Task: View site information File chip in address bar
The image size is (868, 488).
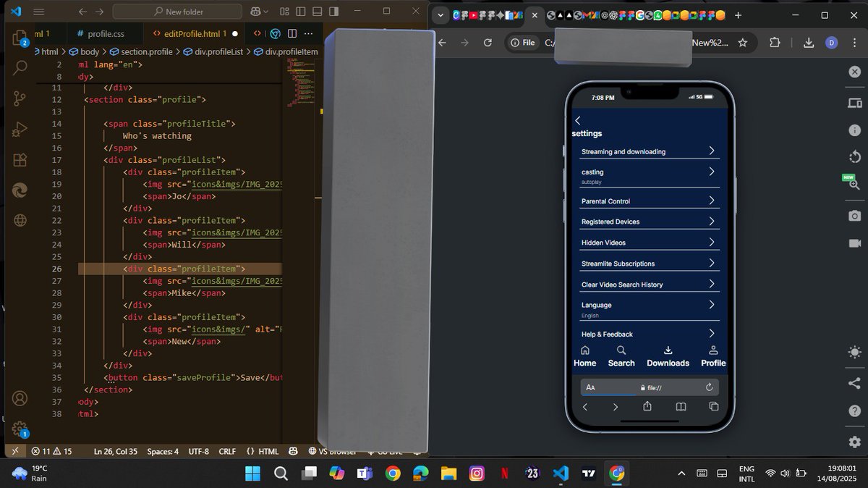Action: pyautogui.click(x=523, y=43)
